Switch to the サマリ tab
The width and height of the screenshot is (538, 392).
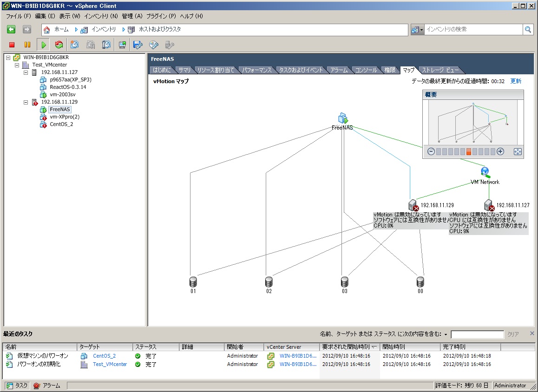coord(184,70)
